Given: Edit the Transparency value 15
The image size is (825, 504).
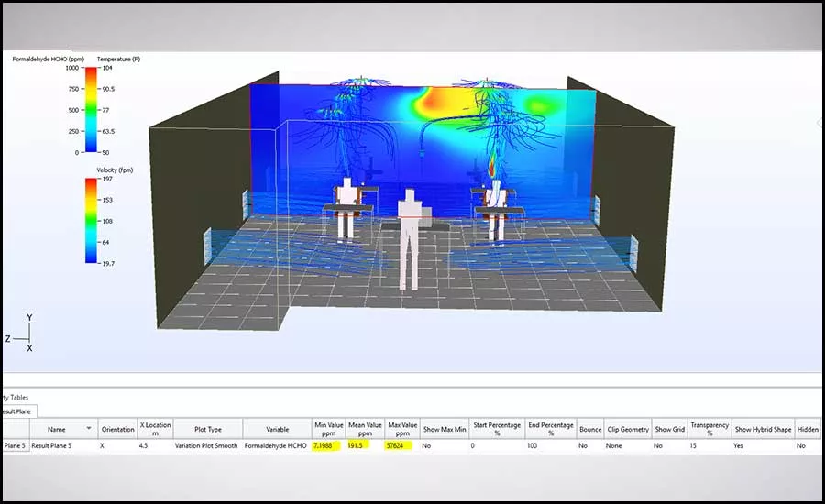Looking at the screenshot, I should point(709,445).
